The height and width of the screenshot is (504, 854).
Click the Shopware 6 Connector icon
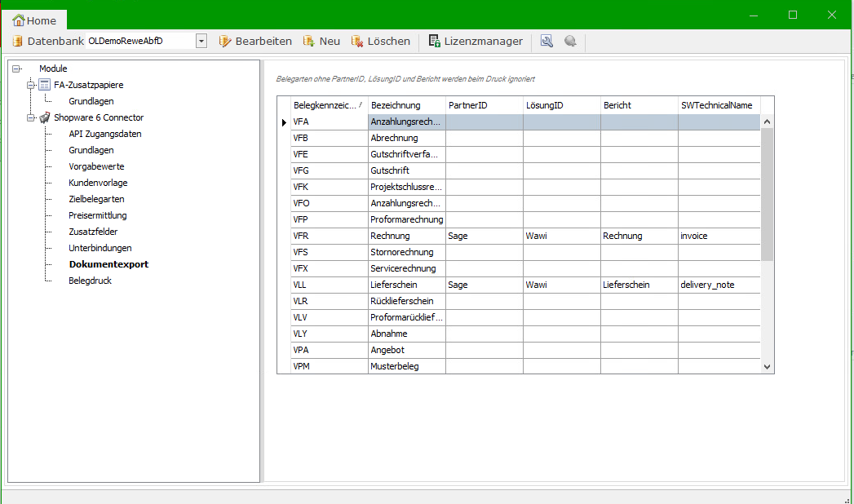pyautogui.click(x=45, y=117)
